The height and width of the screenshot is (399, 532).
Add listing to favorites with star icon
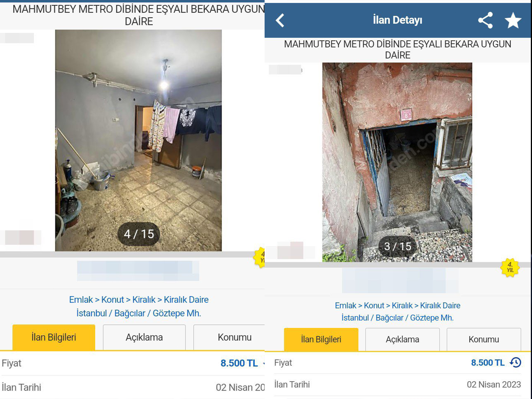(513, 20)
